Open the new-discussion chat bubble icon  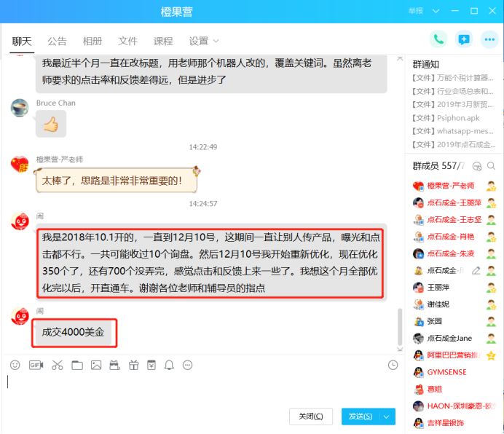point(464,39)
